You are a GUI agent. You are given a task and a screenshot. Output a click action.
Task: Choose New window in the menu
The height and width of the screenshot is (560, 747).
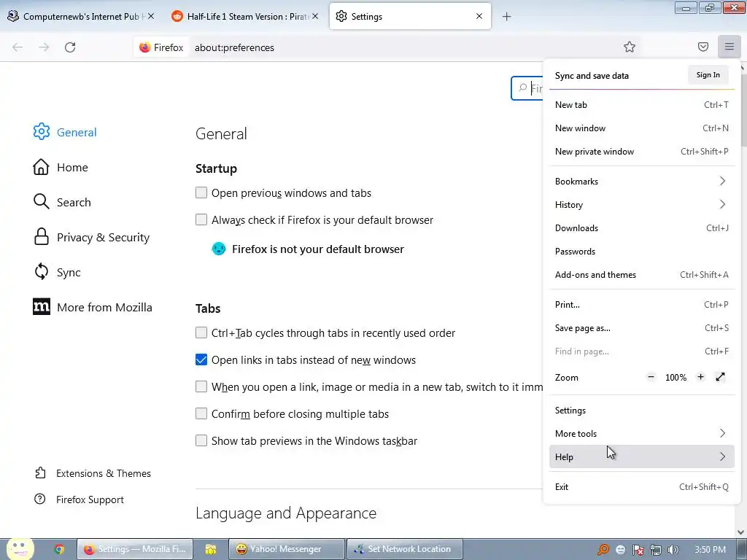[x=641, y=128]
